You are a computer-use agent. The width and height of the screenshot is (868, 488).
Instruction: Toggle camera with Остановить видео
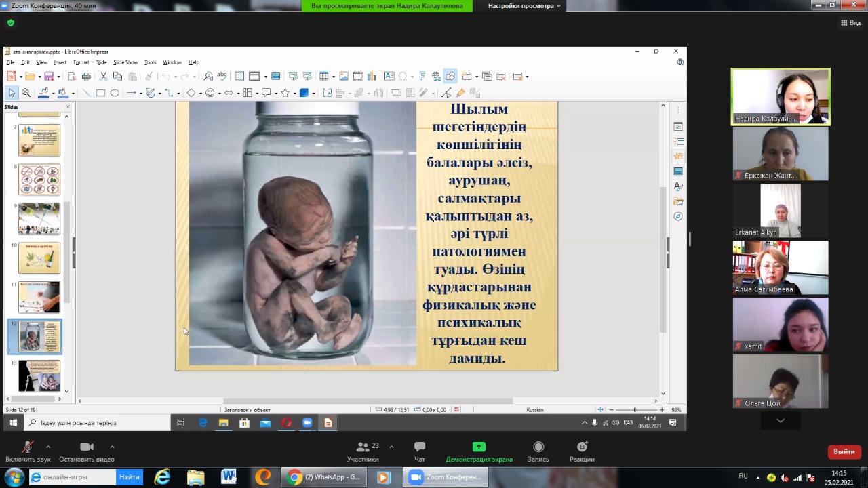coord(86,451)
